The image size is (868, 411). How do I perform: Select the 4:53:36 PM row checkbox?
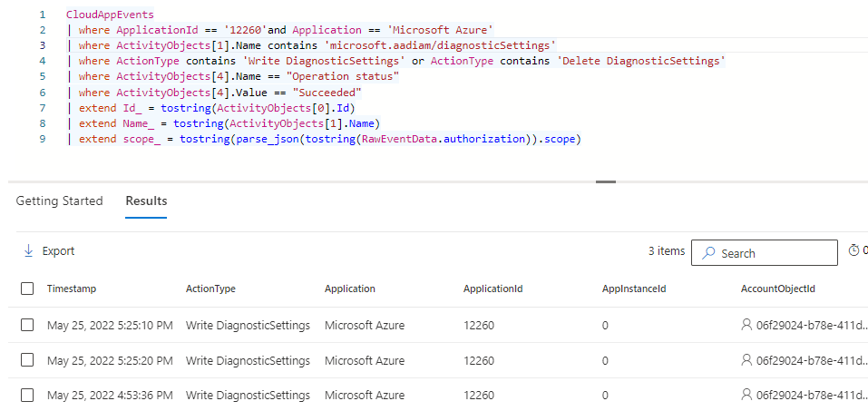[27, 396]
